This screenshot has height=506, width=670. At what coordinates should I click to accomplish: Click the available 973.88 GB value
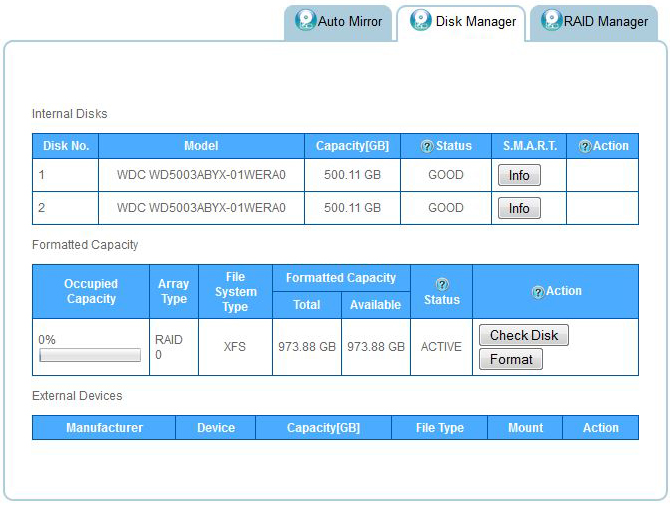point(376,347)
